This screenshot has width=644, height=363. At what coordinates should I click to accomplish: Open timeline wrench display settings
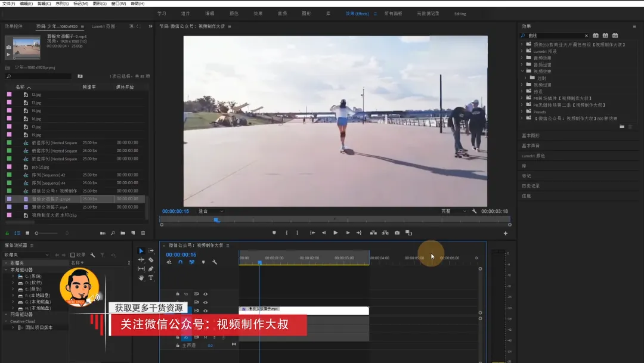(x=215, y=262)
